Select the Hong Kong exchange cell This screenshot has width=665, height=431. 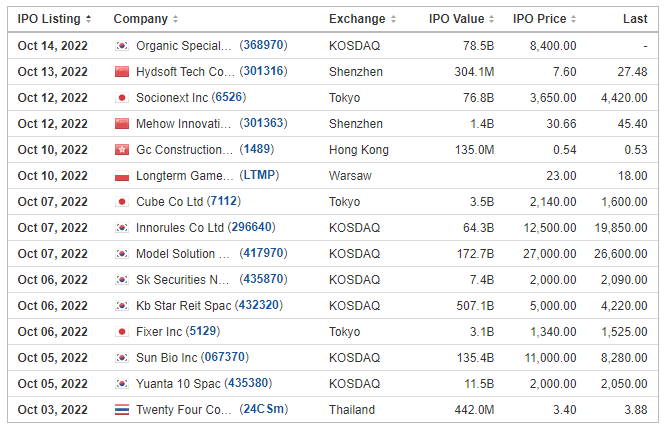(359, 149)
